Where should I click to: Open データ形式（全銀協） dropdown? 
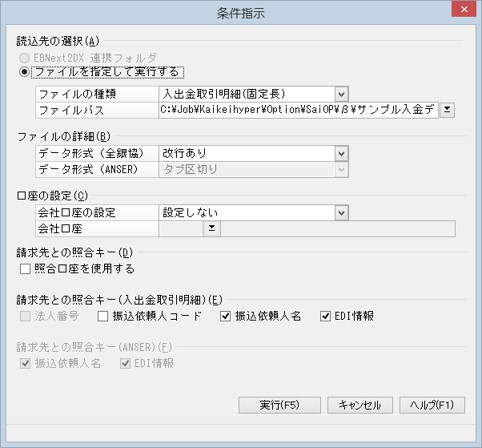pos(341,154)
